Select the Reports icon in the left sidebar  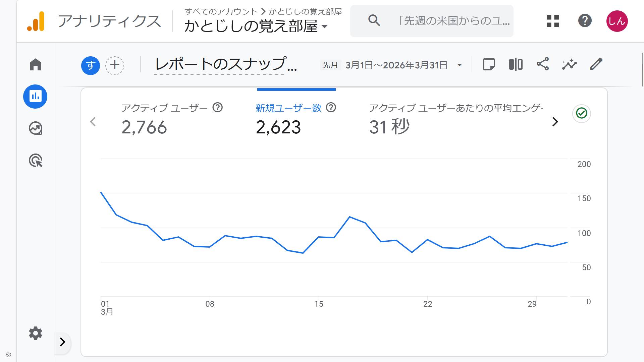(35, 97)
